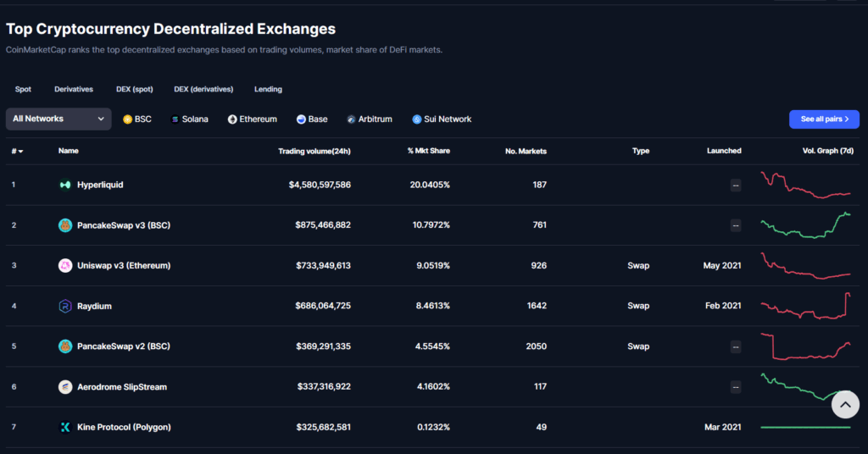Screen dimensions: 868x454
Task: Click the Arbitrum network icon
Action: tap(351, 119)
